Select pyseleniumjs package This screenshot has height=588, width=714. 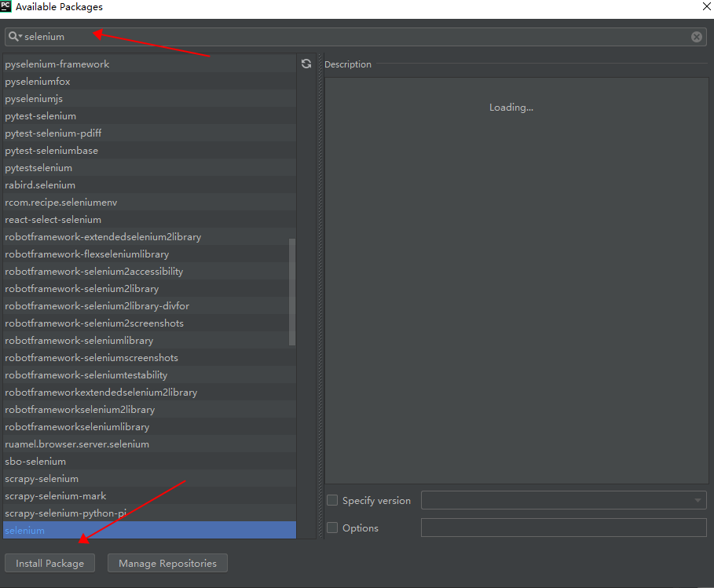click(x=149, y=99)
